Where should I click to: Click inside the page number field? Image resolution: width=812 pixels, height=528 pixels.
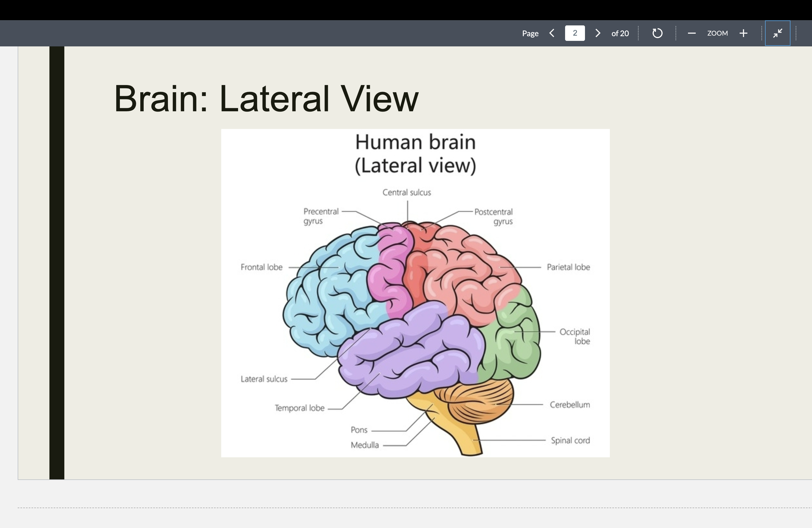click(x=574, y=33)
